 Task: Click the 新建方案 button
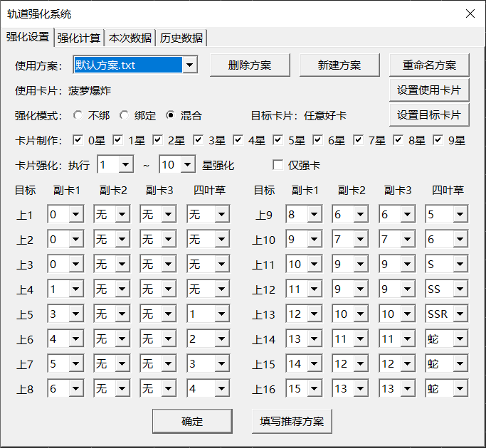(x=339, y=65)
